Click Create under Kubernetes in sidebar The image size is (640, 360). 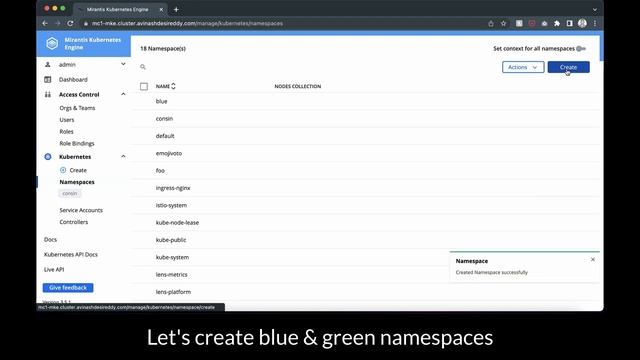78,170
